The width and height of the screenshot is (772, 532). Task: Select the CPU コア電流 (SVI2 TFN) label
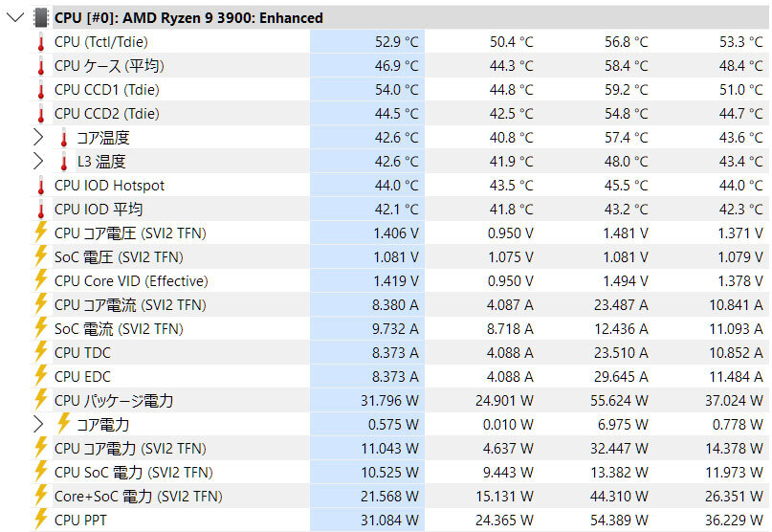click(130, 305)
